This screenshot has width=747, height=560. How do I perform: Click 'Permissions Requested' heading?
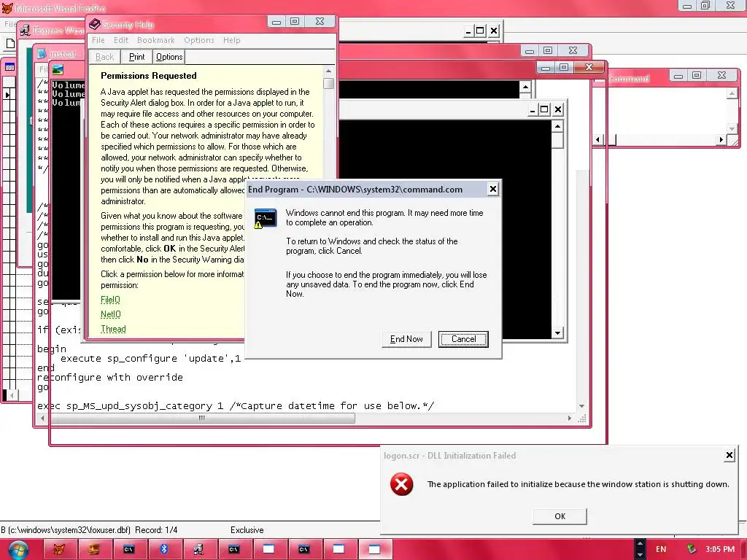click(149, 75)
